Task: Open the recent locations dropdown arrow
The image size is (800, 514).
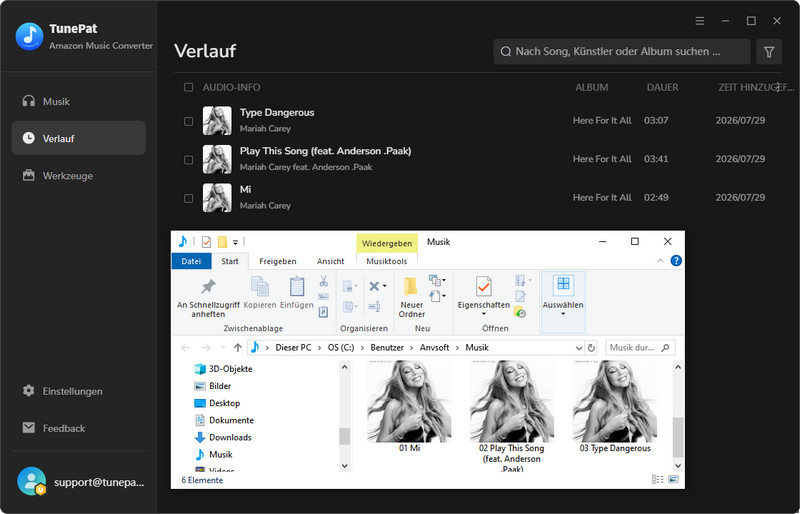Action: click(222, 348)
